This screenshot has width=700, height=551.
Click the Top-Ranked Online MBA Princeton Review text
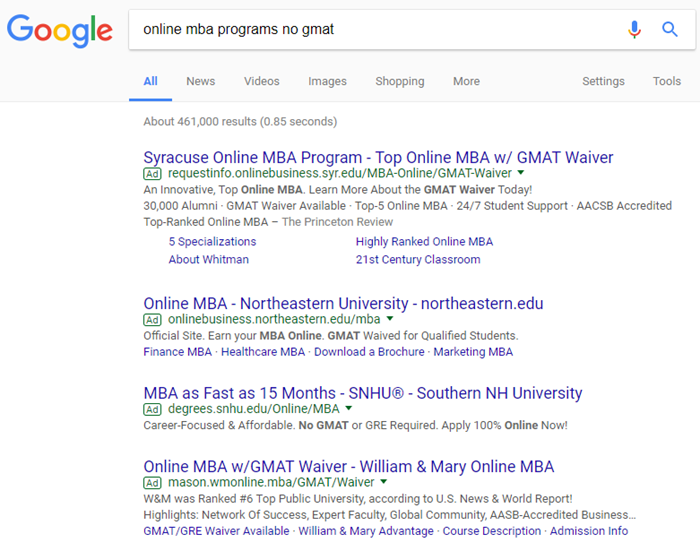268,222
